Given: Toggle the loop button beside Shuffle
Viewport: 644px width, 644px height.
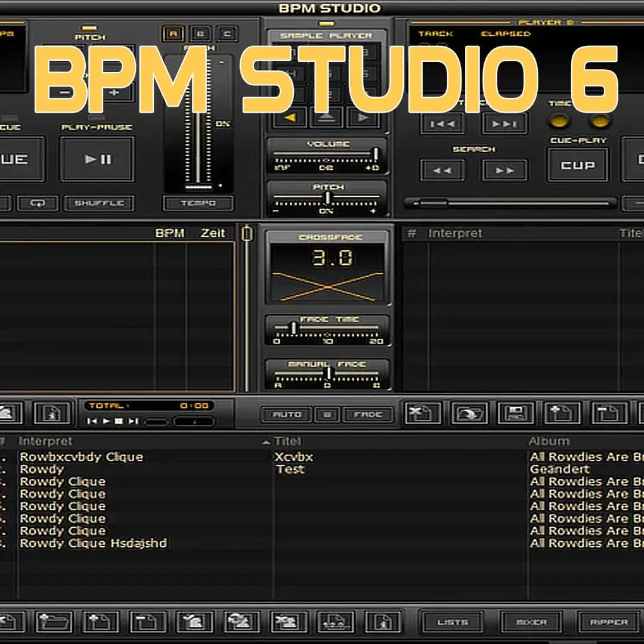Looking at the screenshot, I should tap(38, 203).
